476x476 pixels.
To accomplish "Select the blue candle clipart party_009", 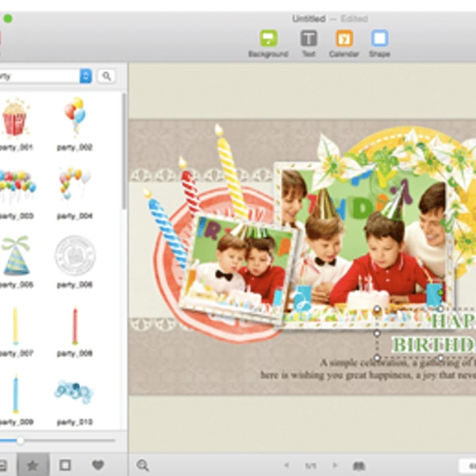I will (x=16, y=394).
